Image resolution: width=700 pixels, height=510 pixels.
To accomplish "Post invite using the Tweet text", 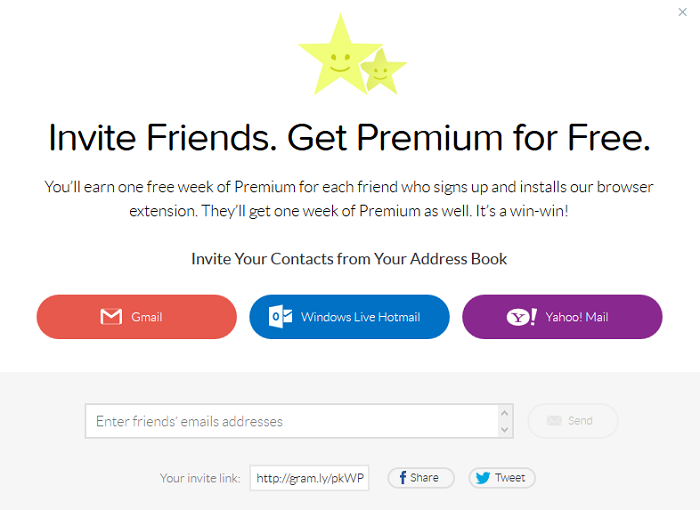I will pos(510,478).
